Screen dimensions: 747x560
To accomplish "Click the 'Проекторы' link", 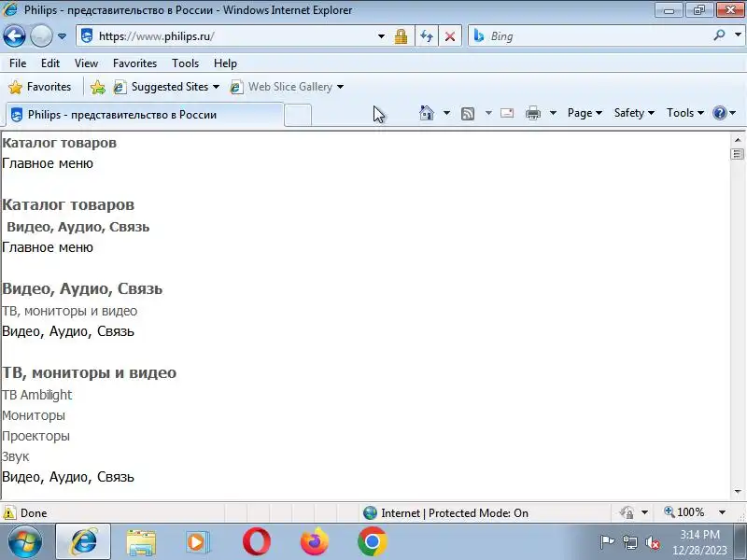I will (35, 436).
